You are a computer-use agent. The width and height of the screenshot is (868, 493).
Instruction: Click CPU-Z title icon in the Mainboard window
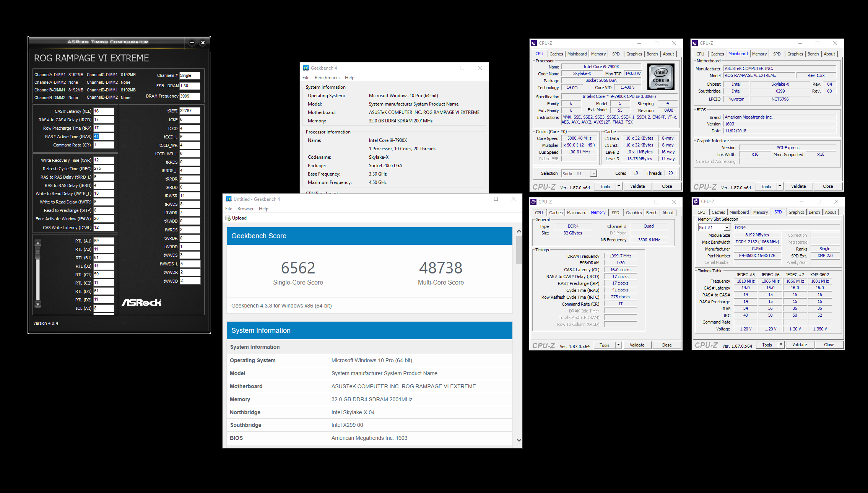[x=695, y=43]
